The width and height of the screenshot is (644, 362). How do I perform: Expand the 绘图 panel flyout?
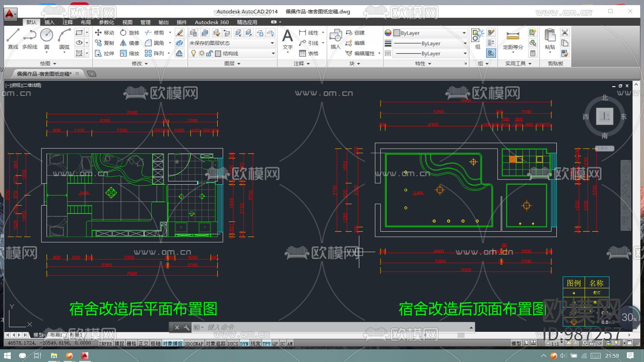pos(48,64)
